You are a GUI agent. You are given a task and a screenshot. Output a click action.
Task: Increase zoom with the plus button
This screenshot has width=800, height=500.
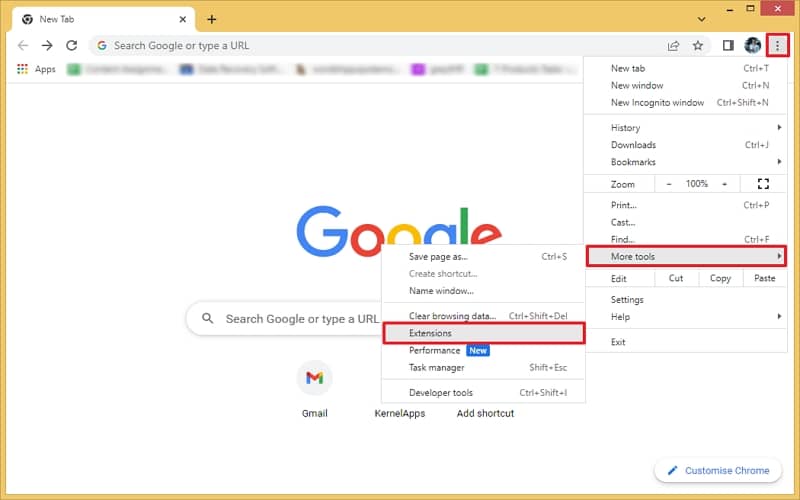pyautogui.click(x=724, y=184)
